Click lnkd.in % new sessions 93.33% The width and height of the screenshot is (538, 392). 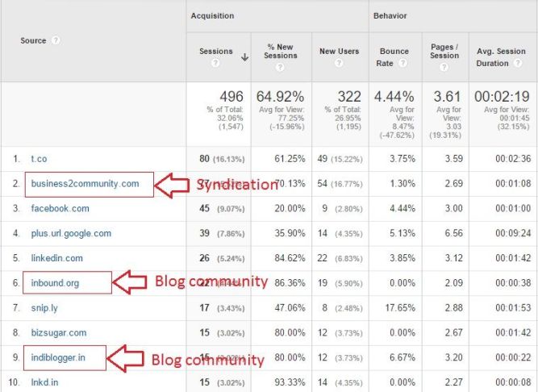pos(290,382)
